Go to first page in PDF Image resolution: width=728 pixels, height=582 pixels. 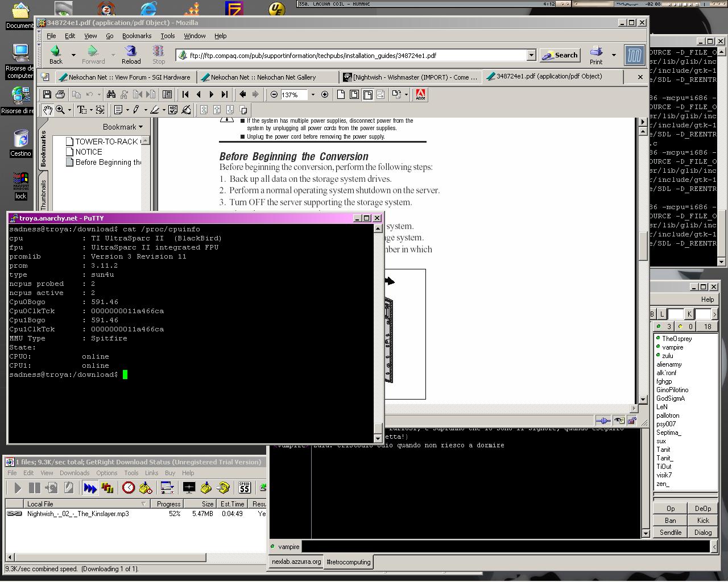(x=185, y=94)
